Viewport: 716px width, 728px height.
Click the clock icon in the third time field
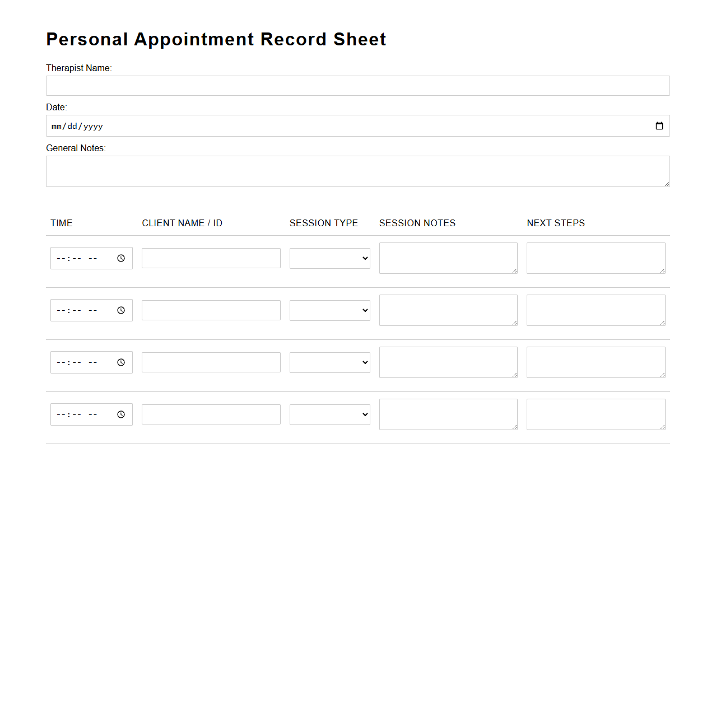[121, 362]
